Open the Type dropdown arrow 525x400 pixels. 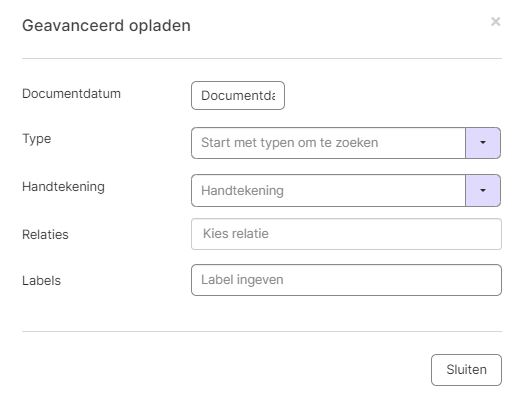pyautogui.click(x=483, y=143)
